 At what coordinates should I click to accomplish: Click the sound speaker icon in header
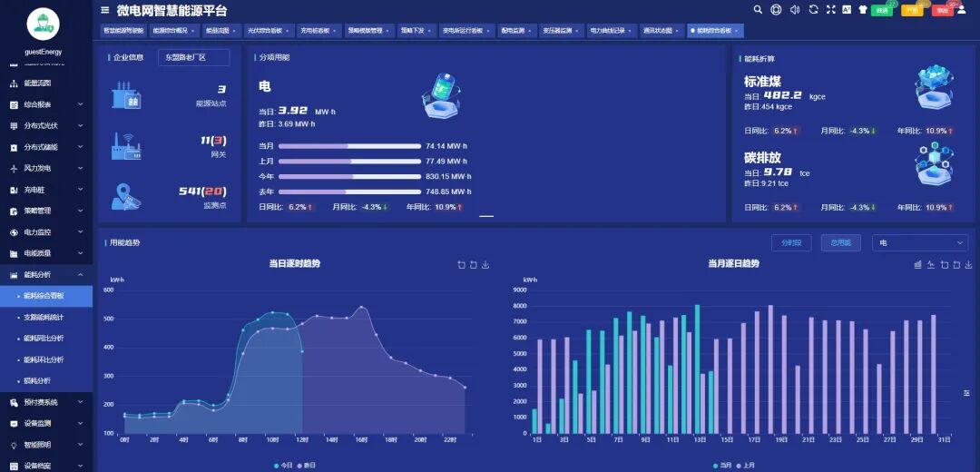pyautogui.click(x=795, y=10)
